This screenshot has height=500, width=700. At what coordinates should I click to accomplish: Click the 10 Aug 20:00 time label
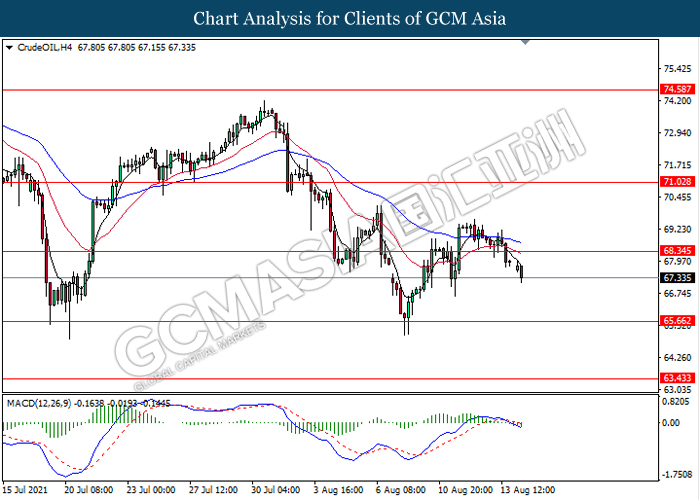465,490
